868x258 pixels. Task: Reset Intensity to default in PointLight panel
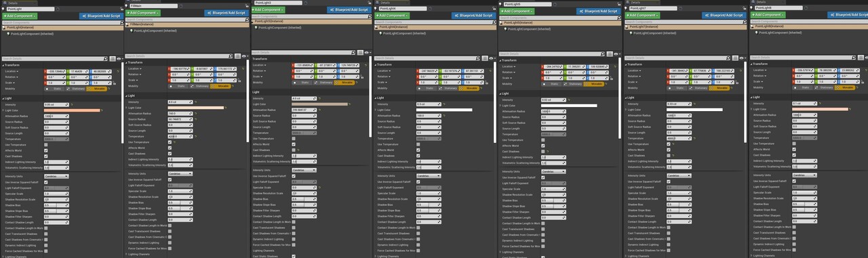72,105
